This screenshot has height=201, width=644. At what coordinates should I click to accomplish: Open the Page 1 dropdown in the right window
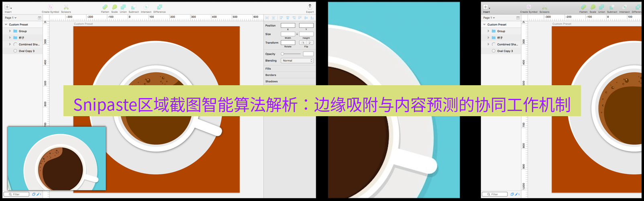[489, 18]
